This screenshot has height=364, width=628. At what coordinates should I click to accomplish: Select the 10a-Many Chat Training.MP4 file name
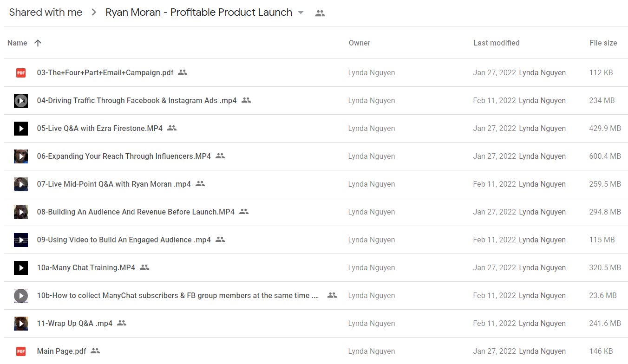coord(86,267)
